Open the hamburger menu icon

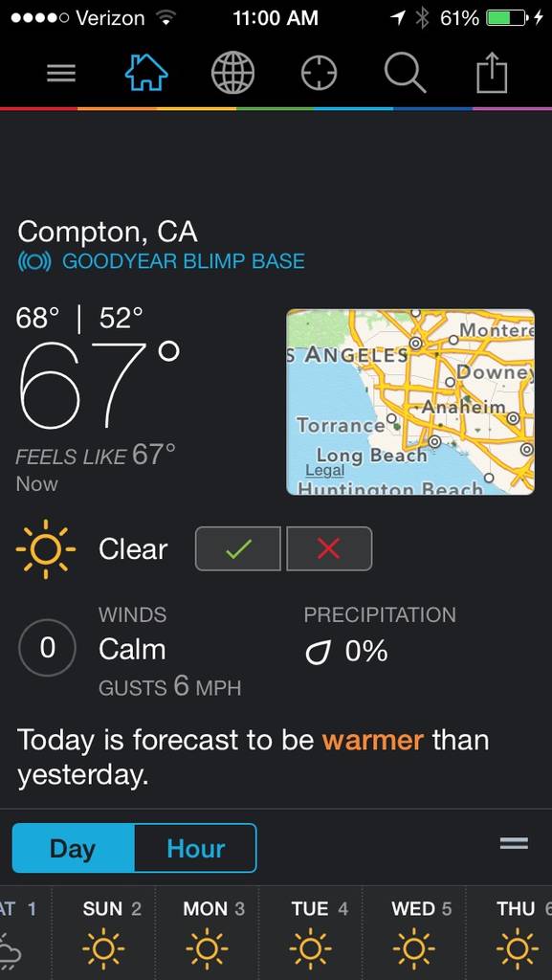[62, 74]
